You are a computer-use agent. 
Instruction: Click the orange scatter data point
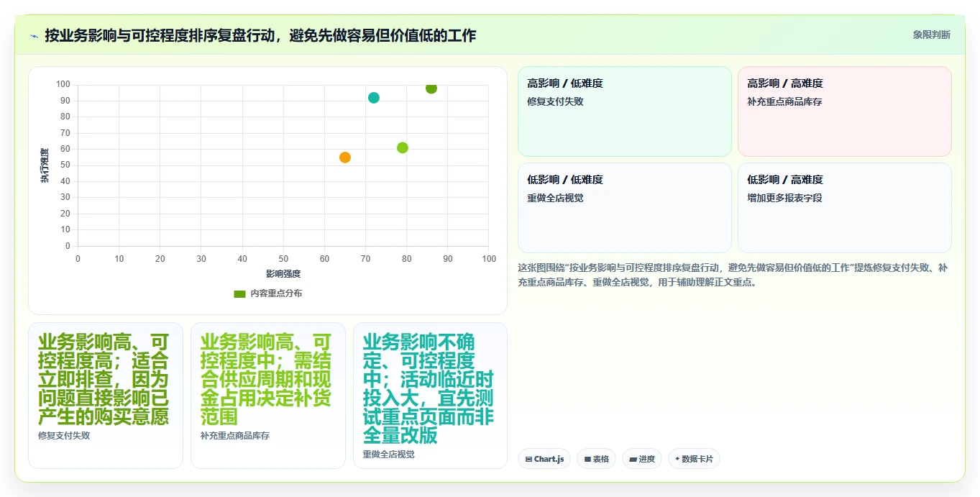coord(345,158)
